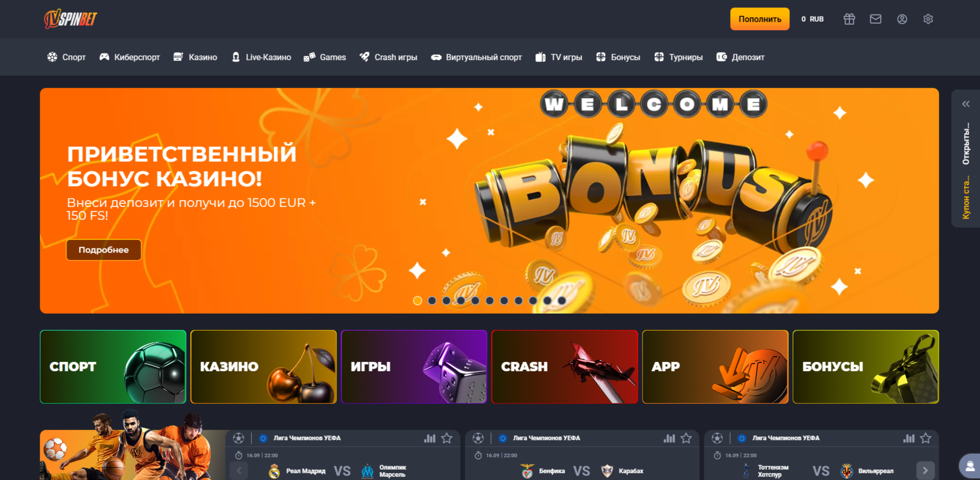
Task: Click statistics bars icon on Benfica match
Action: pos(669,438)
